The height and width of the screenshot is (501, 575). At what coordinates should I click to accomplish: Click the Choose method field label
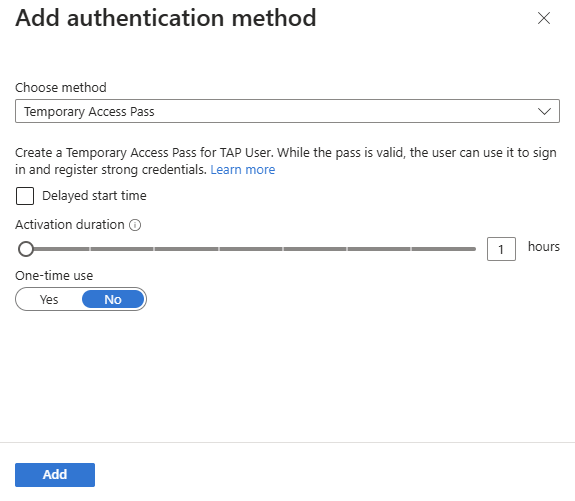click(61, 88)
